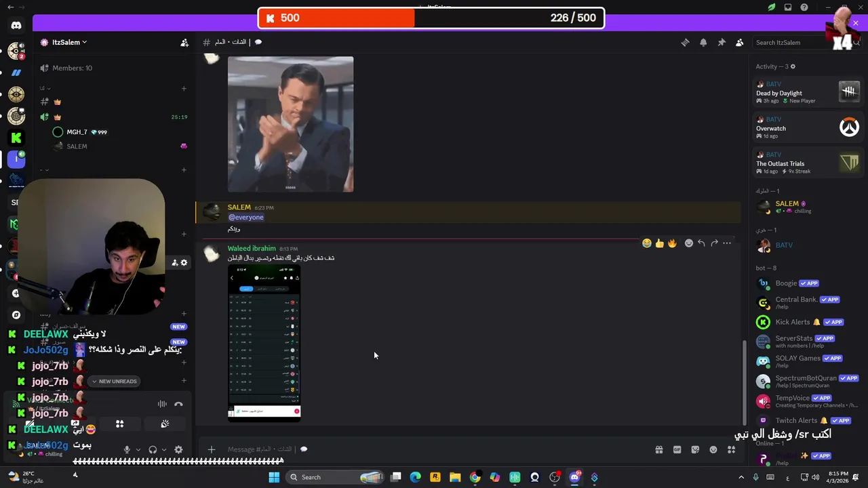Open notification settings bell icon

(x=703, y=42)
